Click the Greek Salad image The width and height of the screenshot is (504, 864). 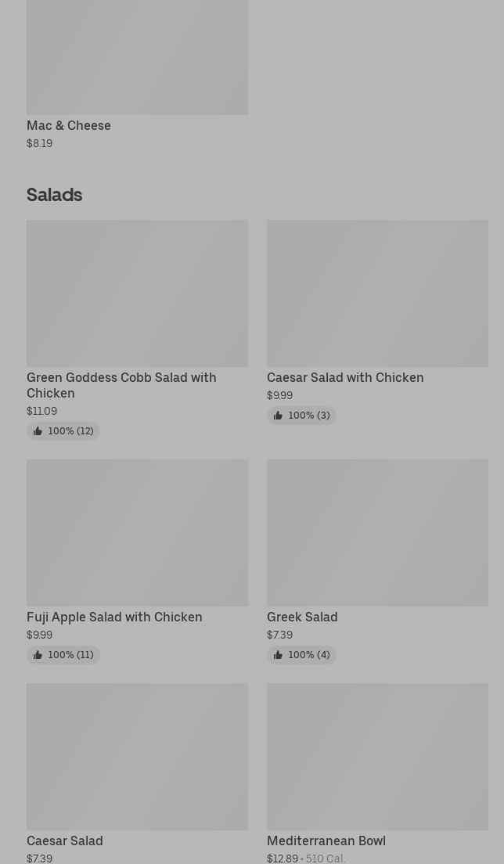click(x=377, y=532)
